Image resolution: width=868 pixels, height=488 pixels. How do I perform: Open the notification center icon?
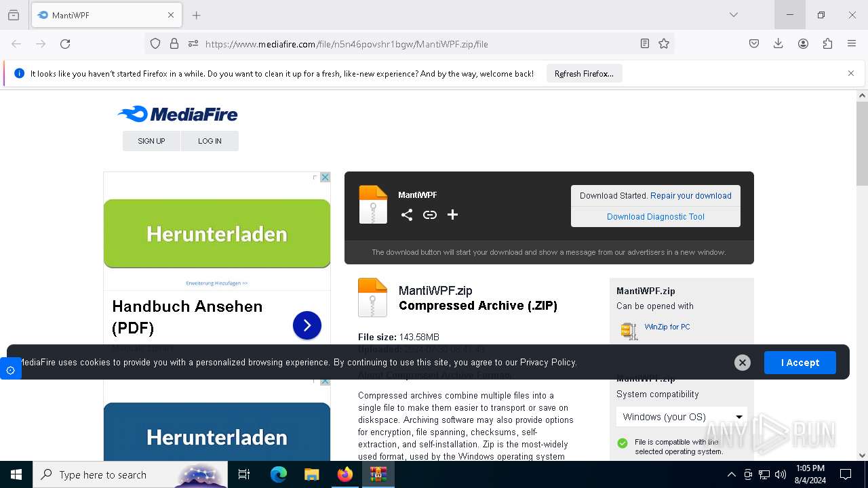[x=846, y=474]
